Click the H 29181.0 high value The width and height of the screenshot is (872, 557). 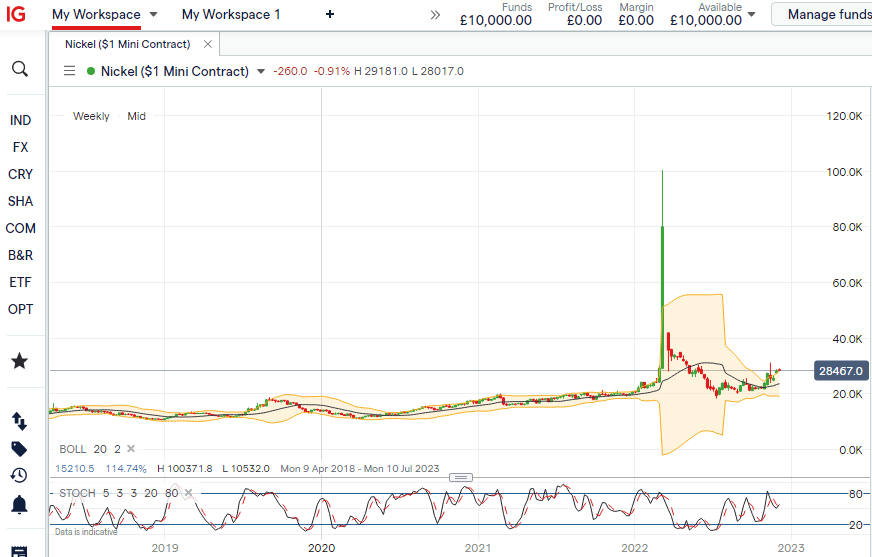380,71
